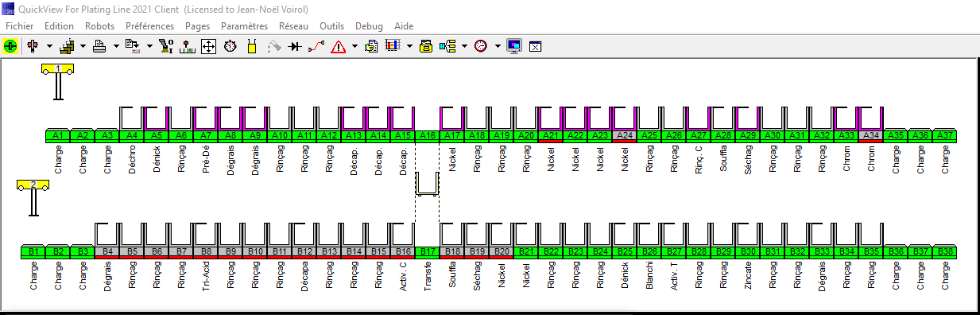Viewport: 980px width, 315px height.
Task: Click station B20 Nickel label
Action: pos(502,252)
